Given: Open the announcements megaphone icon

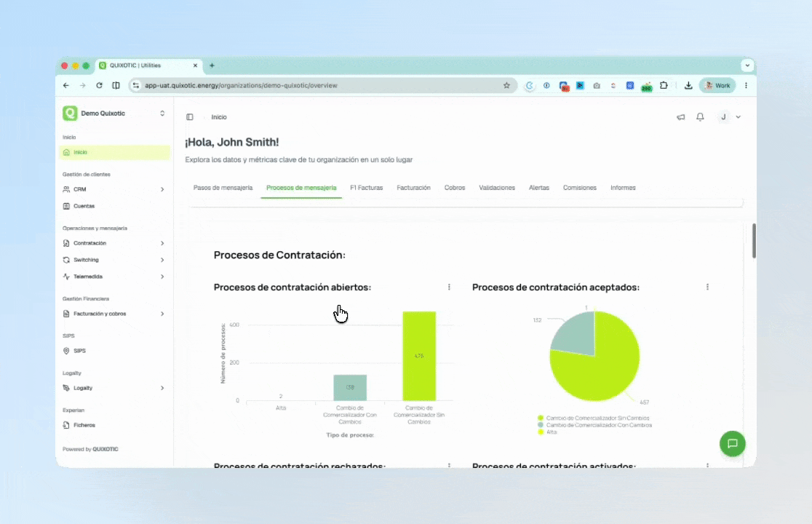Looking at the screenshot, I should [681, 117].
